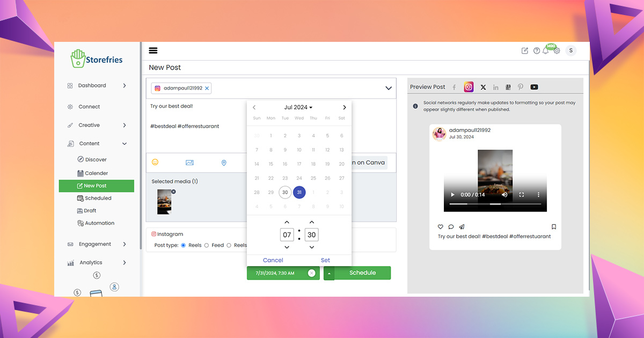This screenshot has height=338, width=644.
Task: Increase the hour value
Action: 287,222
